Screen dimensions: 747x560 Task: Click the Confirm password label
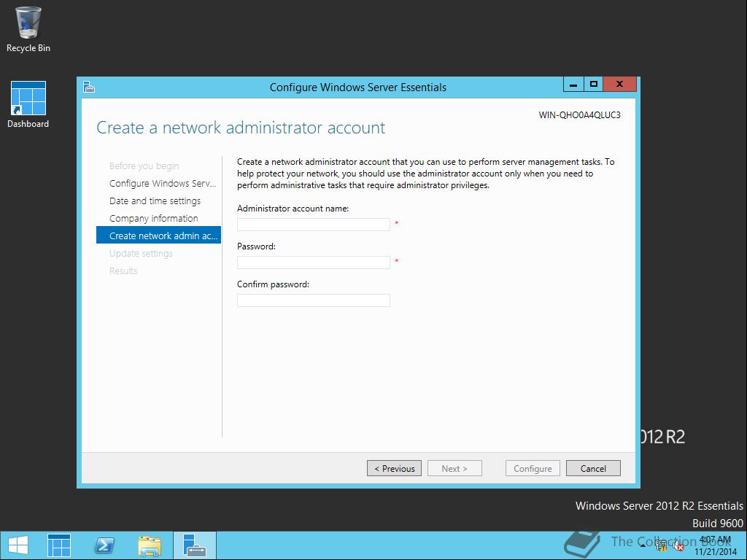click(273, 284)
